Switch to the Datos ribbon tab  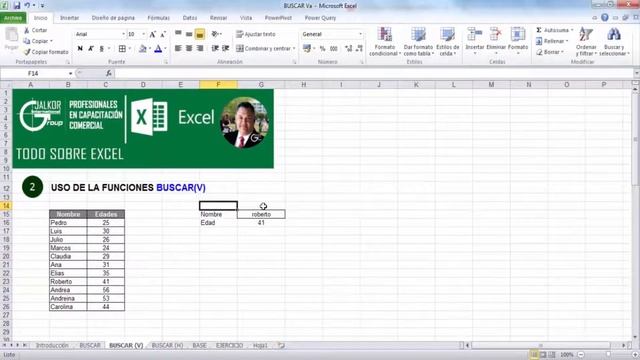point(189,18)
